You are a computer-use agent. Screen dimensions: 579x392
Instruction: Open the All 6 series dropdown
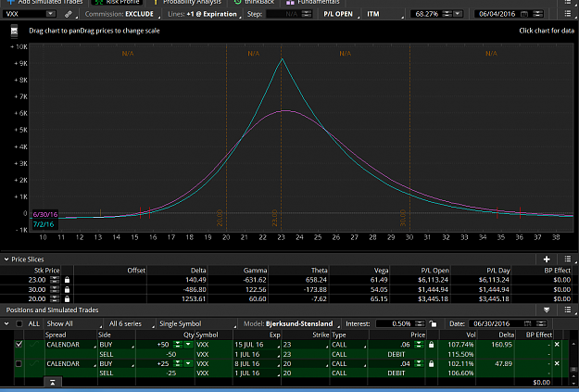tap(130, 323)
